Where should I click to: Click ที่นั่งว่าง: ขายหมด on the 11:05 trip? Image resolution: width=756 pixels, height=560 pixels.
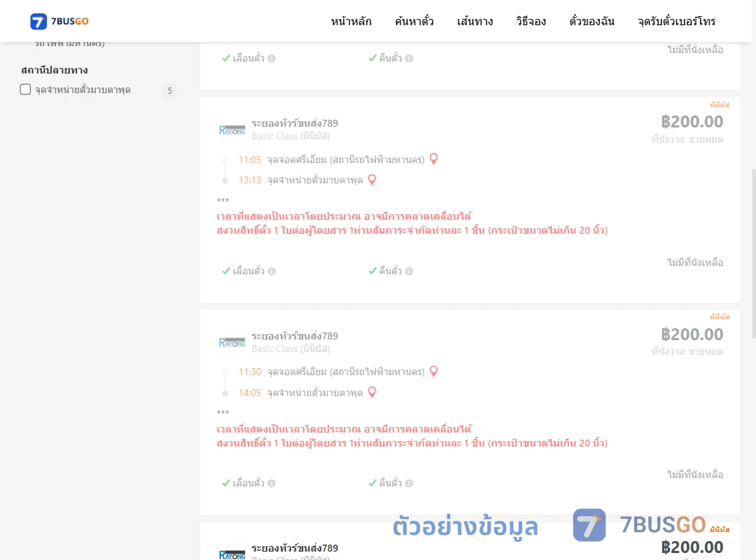(687, 139)
